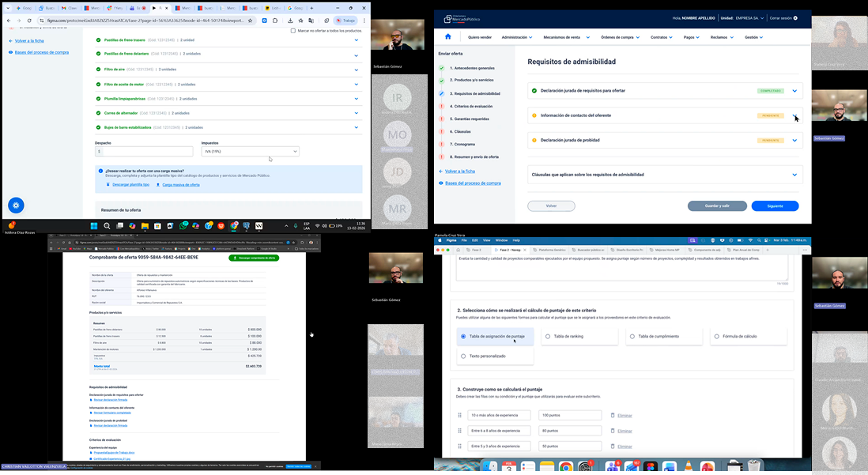Select the 'Tabla de cumplimiento' radio option

tap(632, 337)
